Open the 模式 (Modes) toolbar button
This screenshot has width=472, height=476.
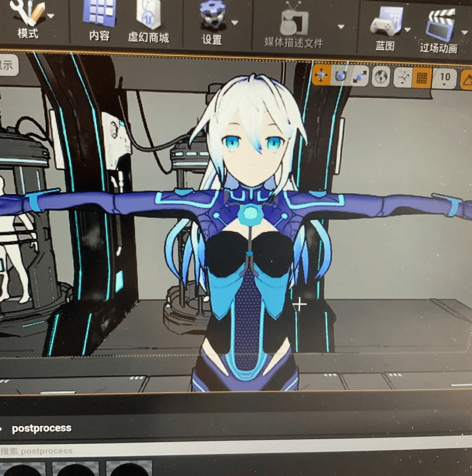(x=27, y=20)
